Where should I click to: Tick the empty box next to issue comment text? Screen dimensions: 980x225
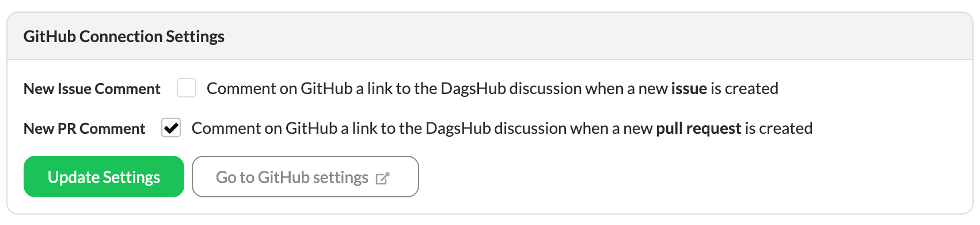[x=187, y=88]
